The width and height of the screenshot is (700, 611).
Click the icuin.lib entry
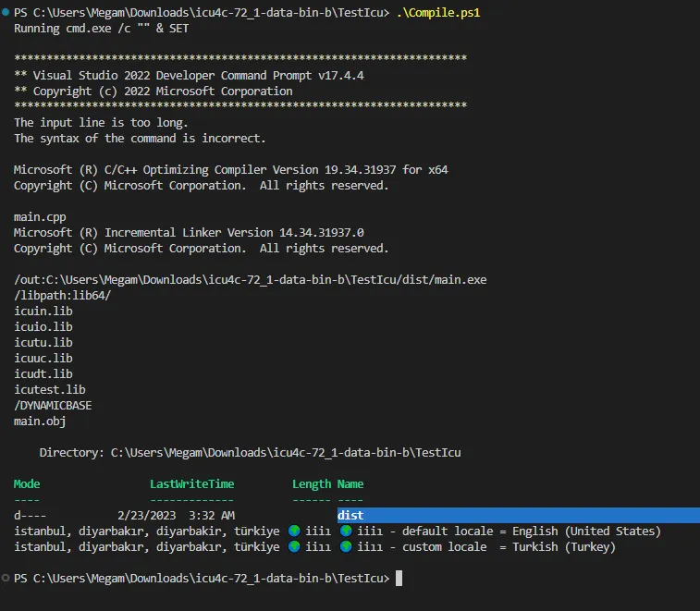click(x=43, y=312)
